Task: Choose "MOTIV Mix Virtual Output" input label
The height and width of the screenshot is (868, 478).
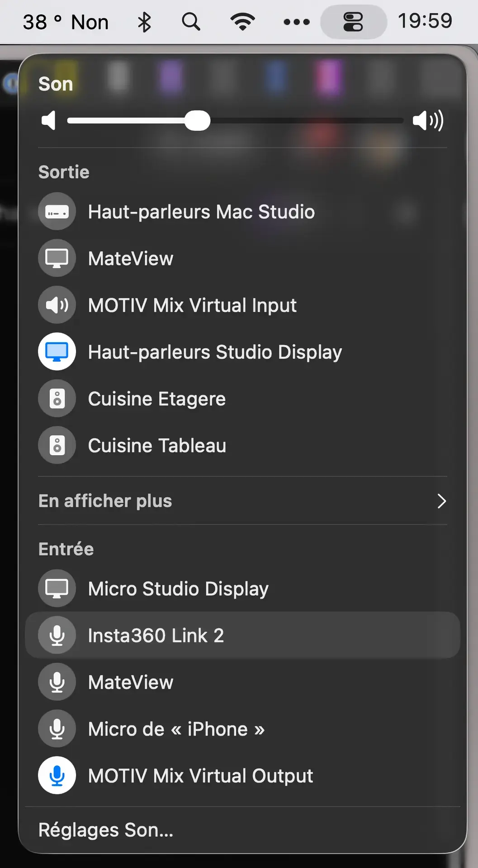Action: click(x=200, y=776)
